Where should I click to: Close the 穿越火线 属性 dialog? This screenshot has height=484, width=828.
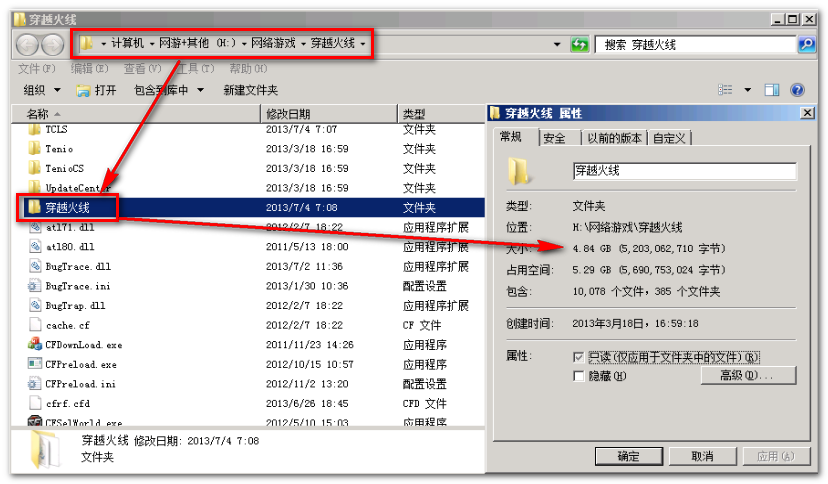[807, 113]
